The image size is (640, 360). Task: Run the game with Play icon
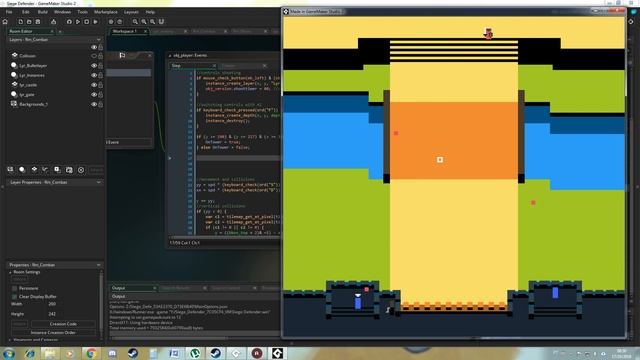[78, 22]
